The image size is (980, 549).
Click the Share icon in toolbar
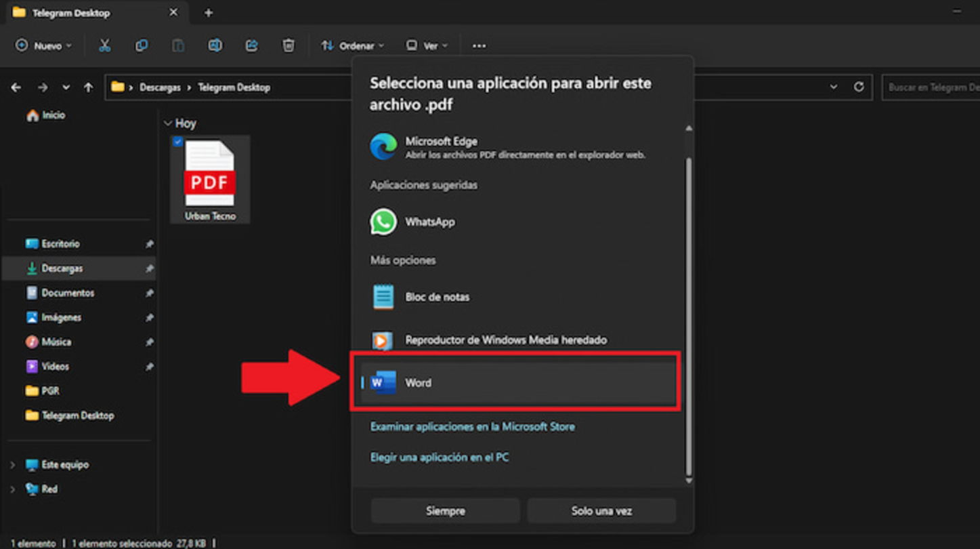tap(251, 45)
